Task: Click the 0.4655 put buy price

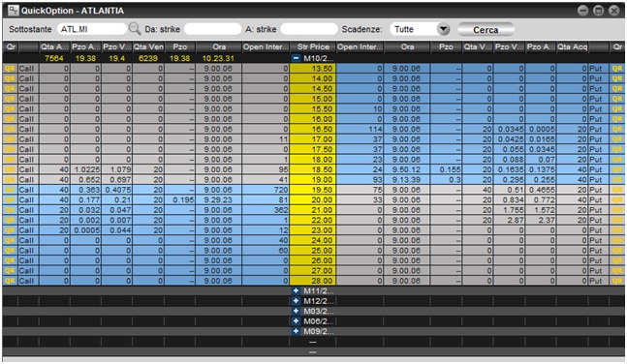Action: tap(541, 190)
